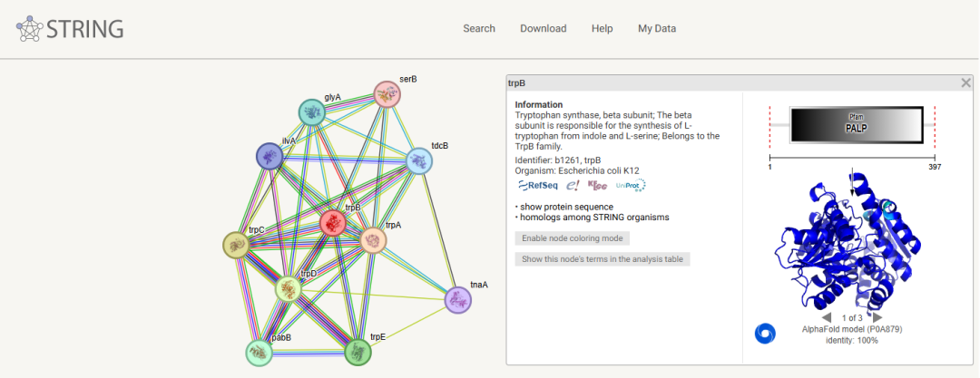Image resolution: width=980 pixels, height=378 pixels.
Task: Open the My Data menu
Action: [x=656, y=28]
